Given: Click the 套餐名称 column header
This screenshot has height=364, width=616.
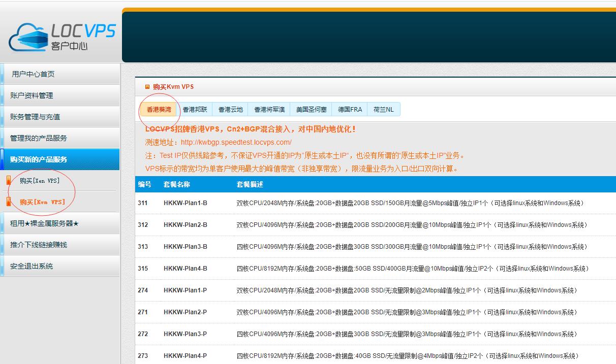Looking at the screenshot, I should click(177, 184).
